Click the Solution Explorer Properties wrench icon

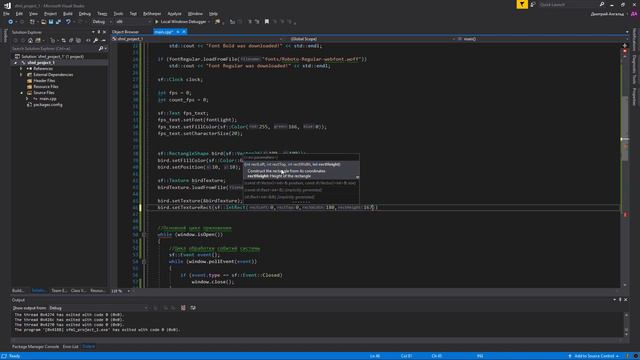(x=96, y=40)
